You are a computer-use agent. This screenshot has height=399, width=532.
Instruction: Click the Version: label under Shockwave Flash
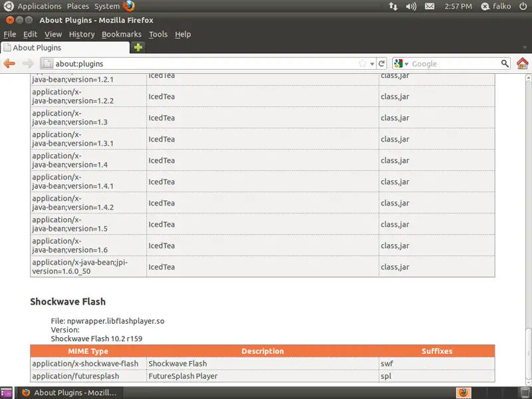65,330
